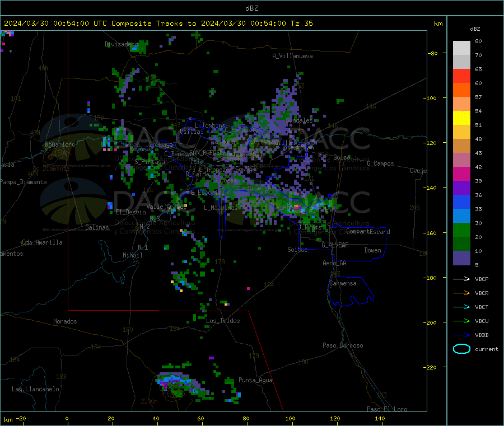Click the 'Los_Toldos' map label
Viewport: 504px width, 426px height.
223,321
